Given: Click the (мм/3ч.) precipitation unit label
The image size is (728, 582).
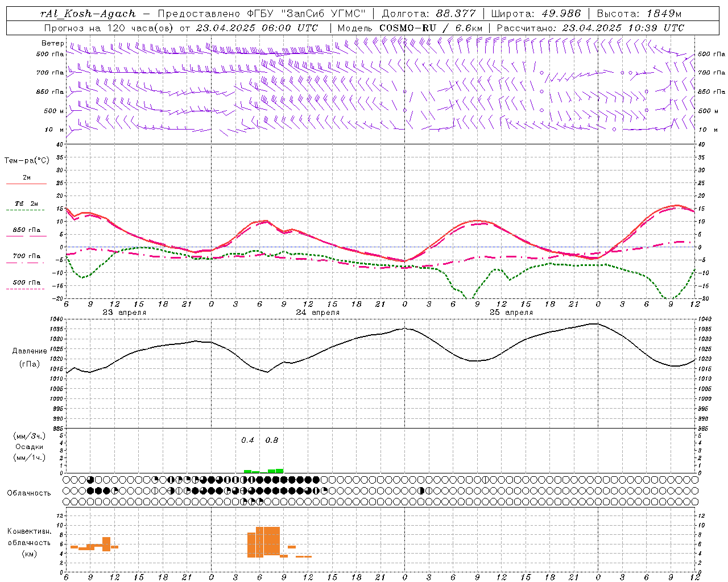Looking at the screenshot, I should point(30,436).
